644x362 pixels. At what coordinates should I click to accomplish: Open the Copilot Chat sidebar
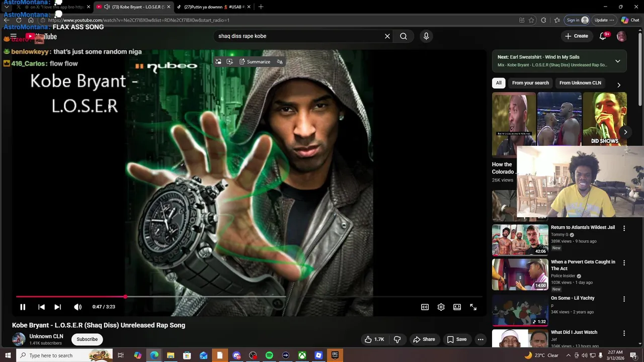coord(630,20)
